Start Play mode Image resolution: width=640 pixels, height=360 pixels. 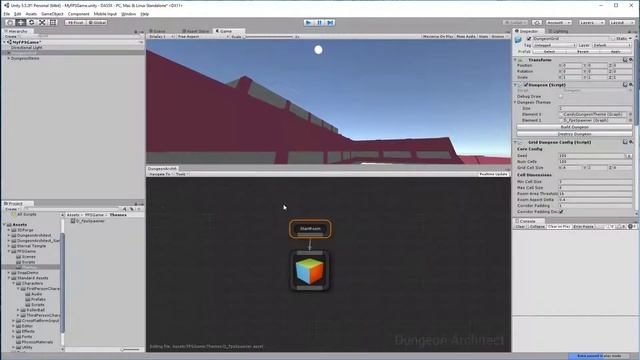click(x=309, y=22)
